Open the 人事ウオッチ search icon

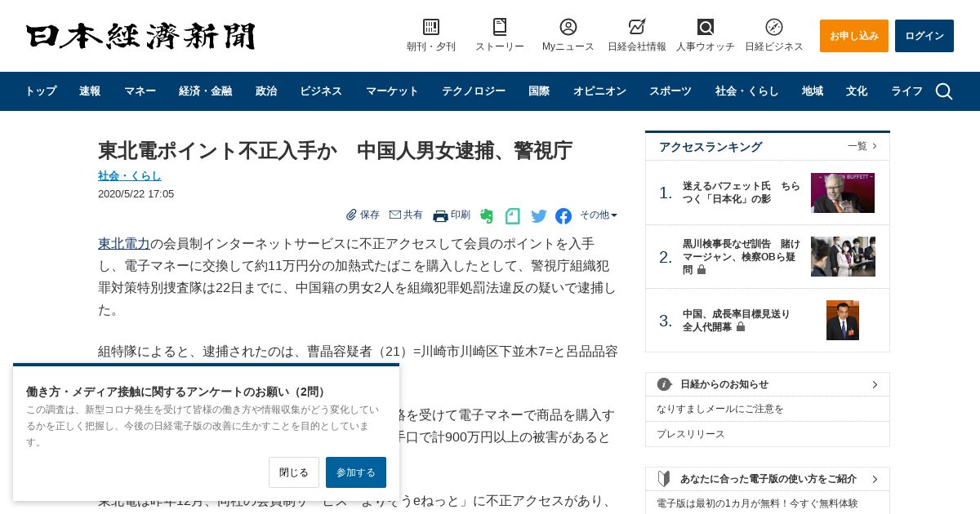pos(706,27)
